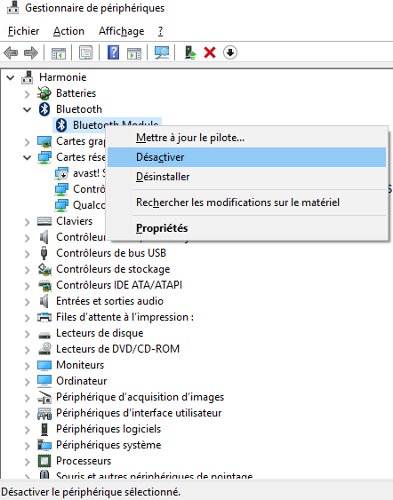Expand the Batteries category
This screenshot has height=500, width=393.
(27, 94)
